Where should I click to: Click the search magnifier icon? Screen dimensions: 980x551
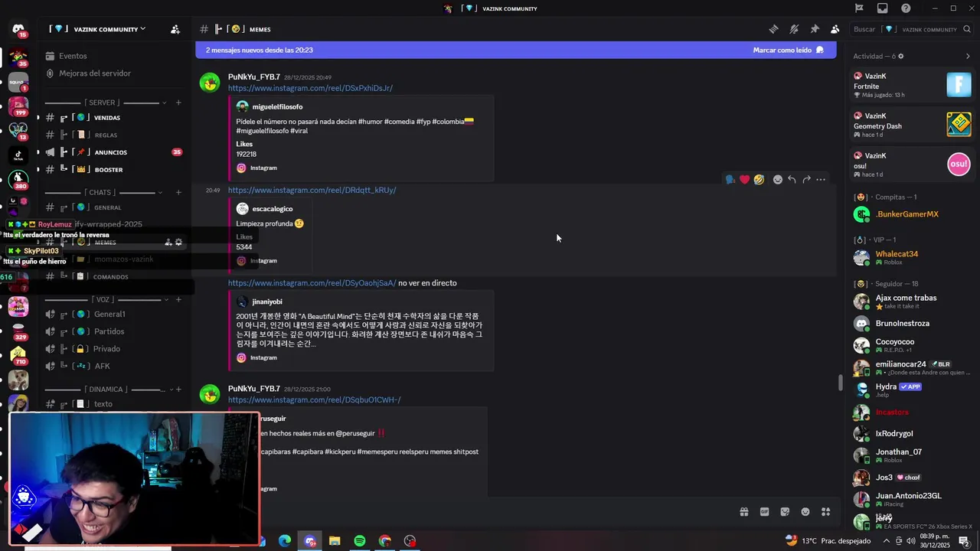coord(965,29)
